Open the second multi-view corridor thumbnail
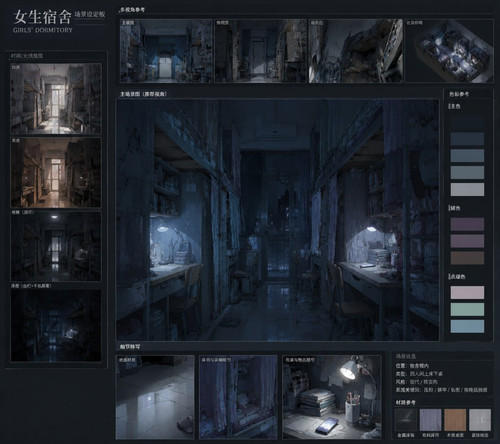Image resolution: width=500 pixels, height=444 pixels. 261,51
